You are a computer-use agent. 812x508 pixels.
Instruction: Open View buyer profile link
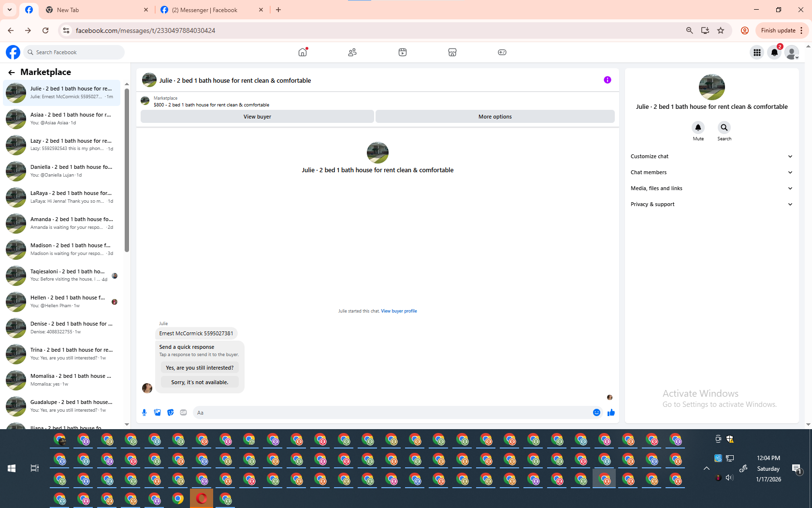(399, 311)
